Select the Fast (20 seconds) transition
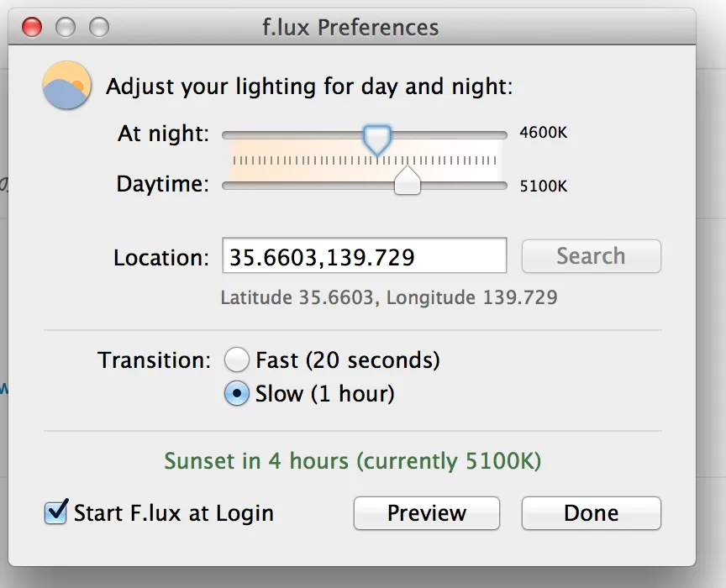 pyautogui.click(x=236, y=360)
